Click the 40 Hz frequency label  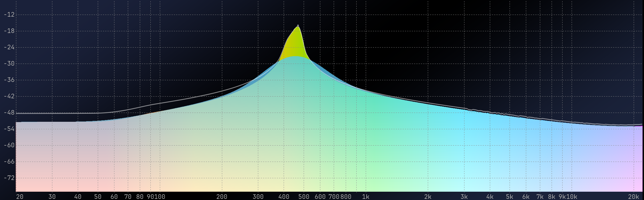coord(78,197)
